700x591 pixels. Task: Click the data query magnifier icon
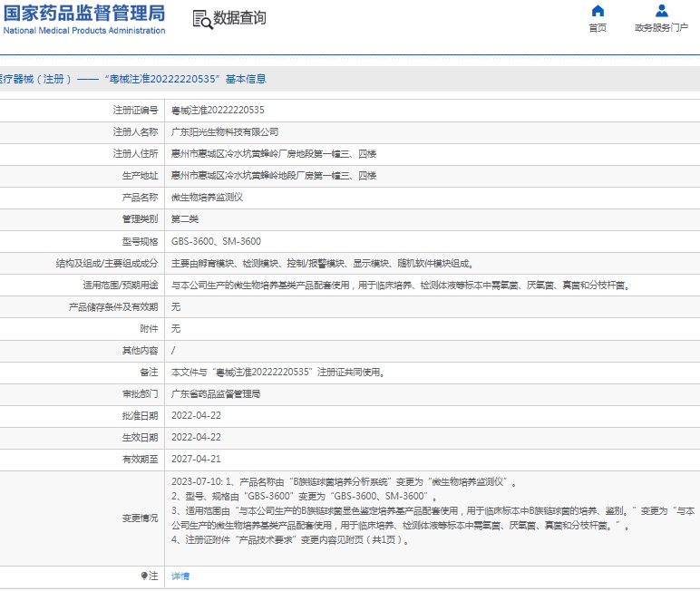203,20
